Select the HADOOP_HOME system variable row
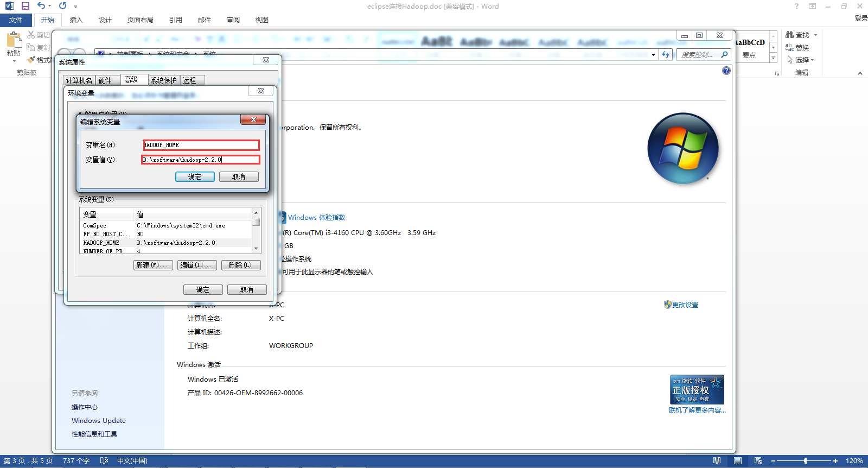The width and height of the screenshot is (868, 468). click(165, 243)
